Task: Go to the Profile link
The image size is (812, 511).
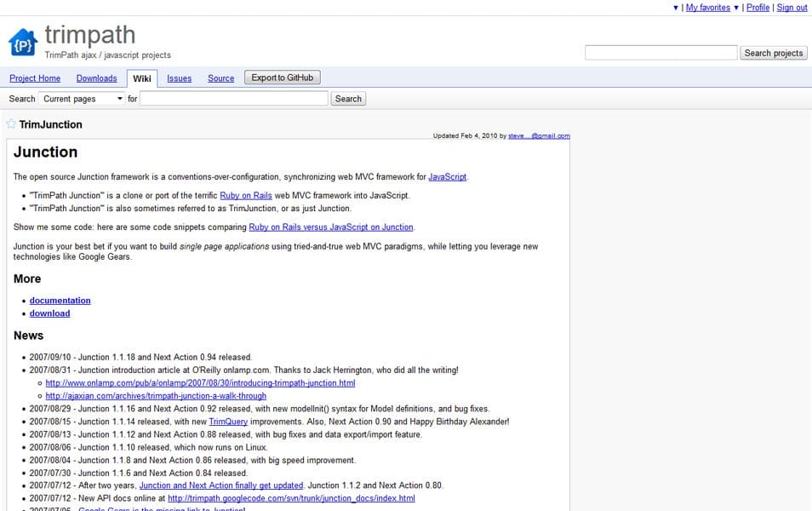Action: (758, 8)
